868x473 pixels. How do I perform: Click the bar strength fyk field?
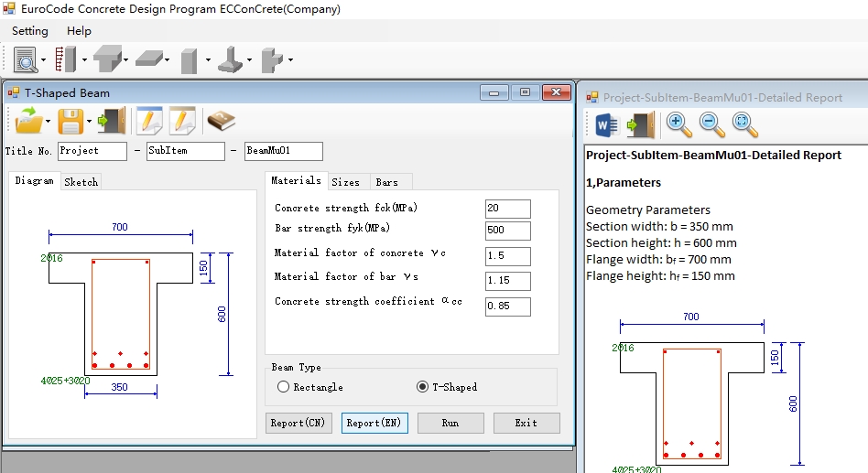click(x=507, y=231)
